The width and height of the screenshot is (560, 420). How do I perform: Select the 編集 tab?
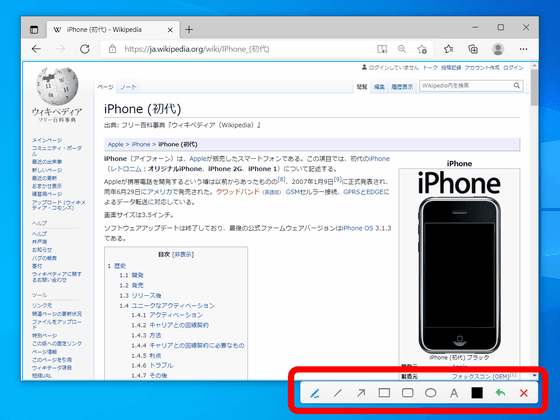pyautogui.click(x=379, y=87)
